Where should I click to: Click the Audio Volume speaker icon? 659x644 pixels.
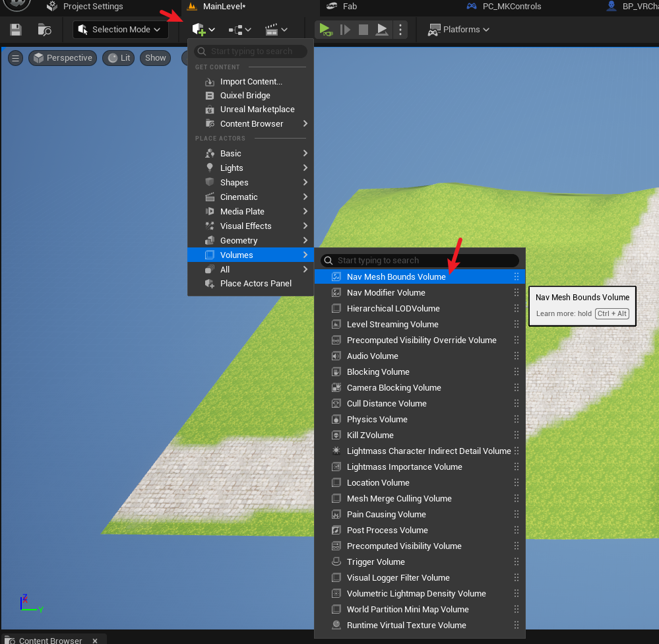tap(336, 356)
